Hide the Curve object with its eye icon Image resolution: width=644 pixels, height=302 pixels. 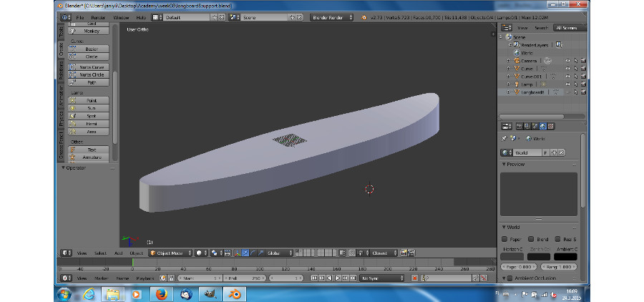coord(568,69)
